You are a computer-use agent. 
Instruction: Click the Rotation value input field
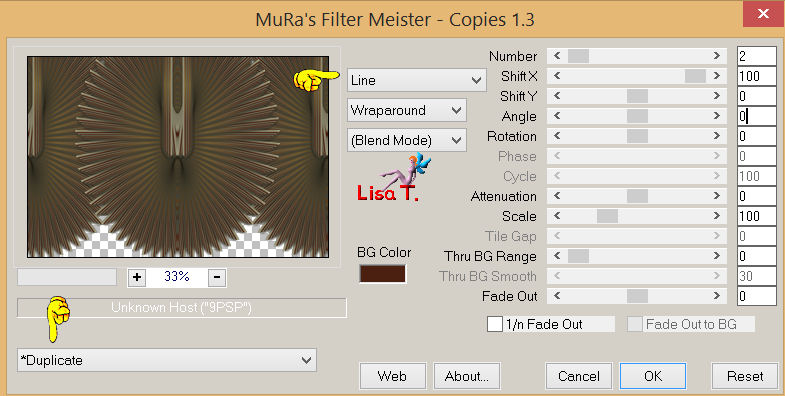[x=756, y=136]
